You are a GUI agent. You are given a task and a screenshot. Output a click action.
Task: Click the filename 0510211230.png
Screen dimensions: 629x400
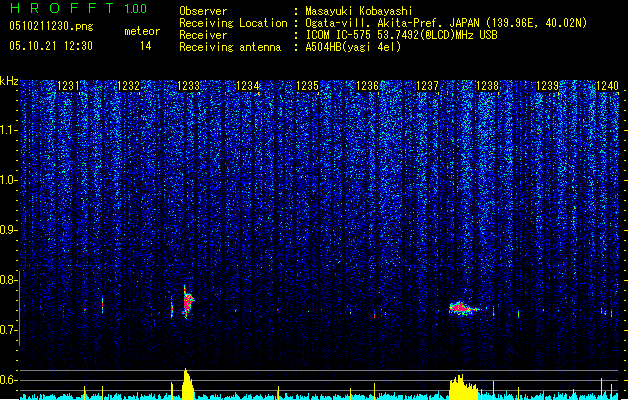click(x=51, y=26)
